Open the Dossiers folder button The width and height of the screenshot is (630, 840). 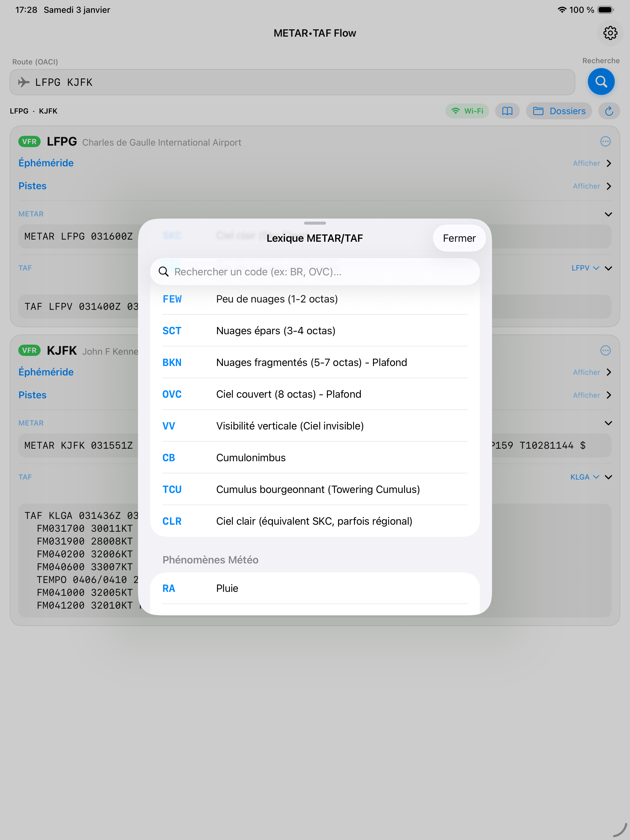(x=559, y=111)
